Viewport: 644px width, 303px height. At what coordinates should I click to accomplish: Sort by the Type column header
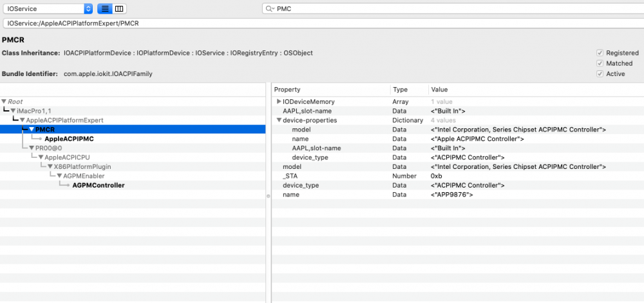pyautogui.click(x=409, y=90)
